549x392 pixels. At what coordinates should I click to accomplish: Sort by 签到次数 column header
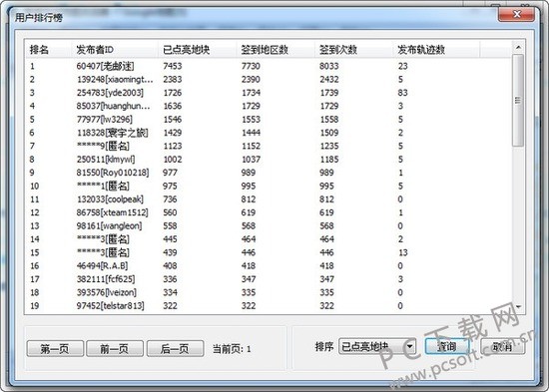pos(353,49)
